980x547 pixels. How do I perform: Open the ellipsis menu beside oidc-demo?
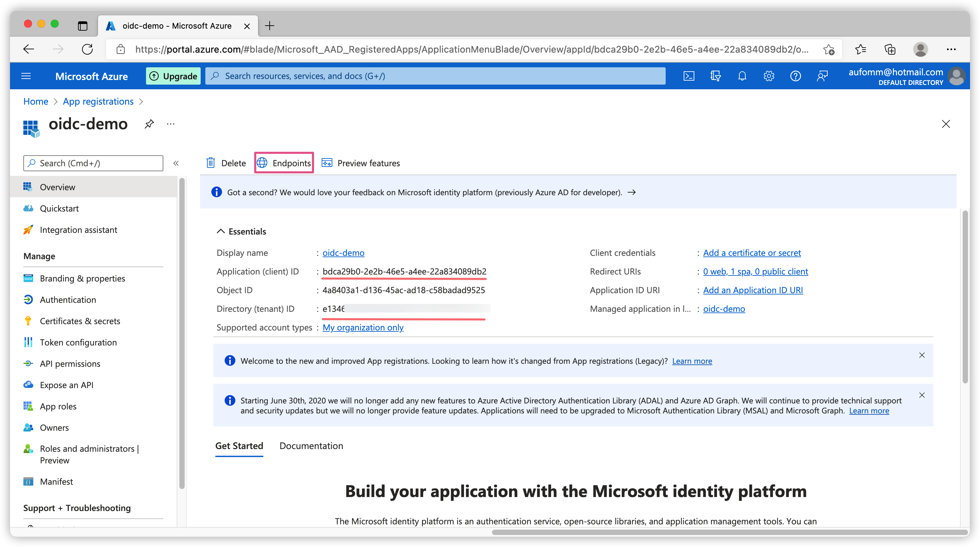point(170,124)
